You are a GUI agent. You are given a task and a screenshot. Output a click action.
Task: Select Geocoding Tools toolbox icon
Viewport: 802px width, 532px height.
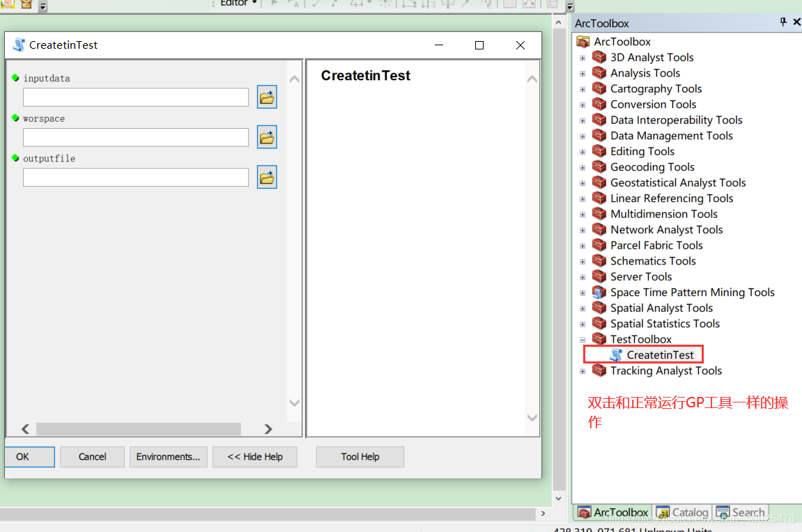599,166
